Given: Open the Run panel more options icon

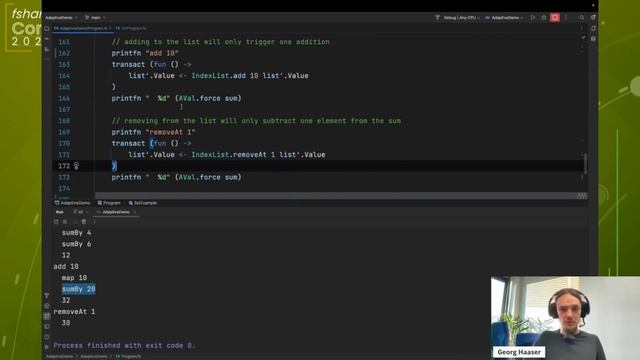Looking at the screenshot, I should [94, 222].
